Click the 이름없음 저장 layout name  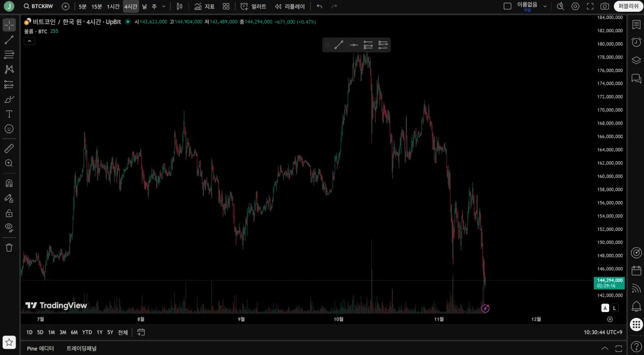click(527, 6)
